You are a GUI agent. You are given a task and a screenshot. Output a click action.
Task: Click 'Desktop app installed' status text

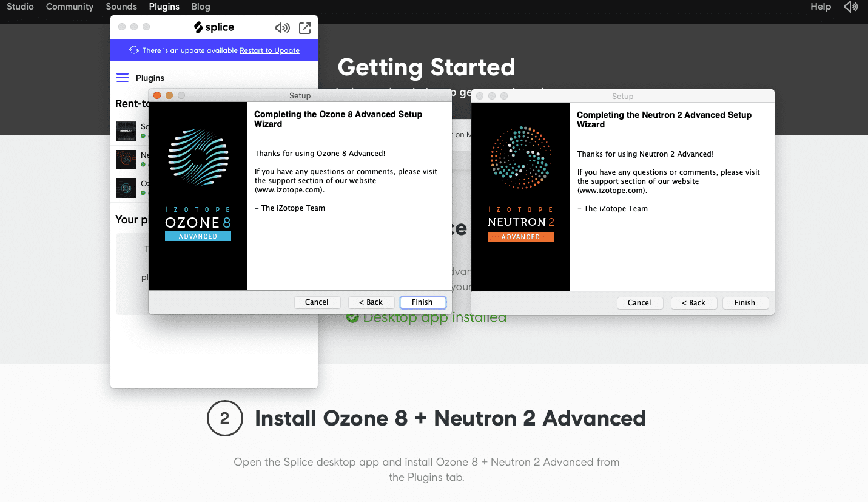pyautogui.click(x=434, y=317)
